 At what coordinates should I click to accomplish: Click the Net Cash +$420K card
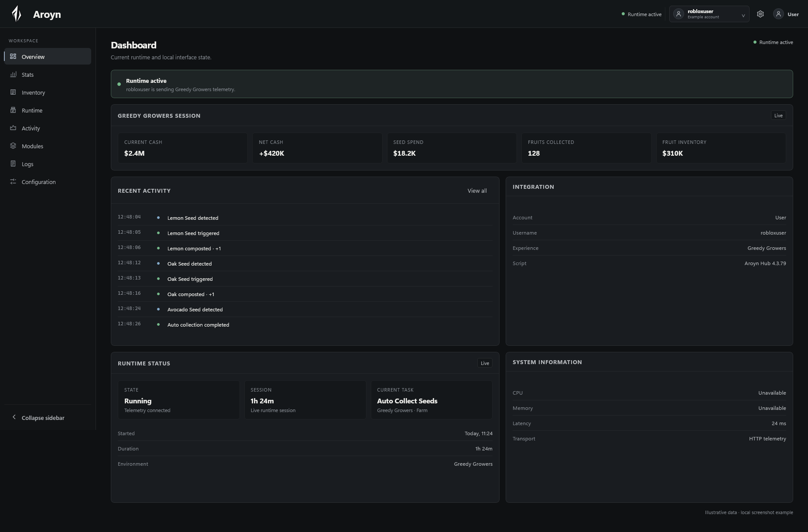click(x=317, y=148)
